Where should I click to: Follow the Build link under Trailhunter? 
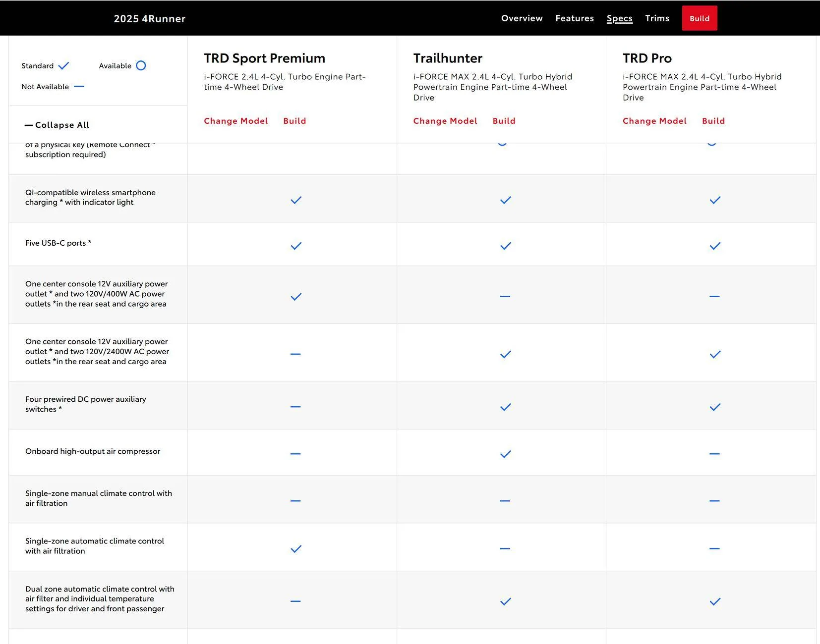pyautogui.click(x=504, y=121)
